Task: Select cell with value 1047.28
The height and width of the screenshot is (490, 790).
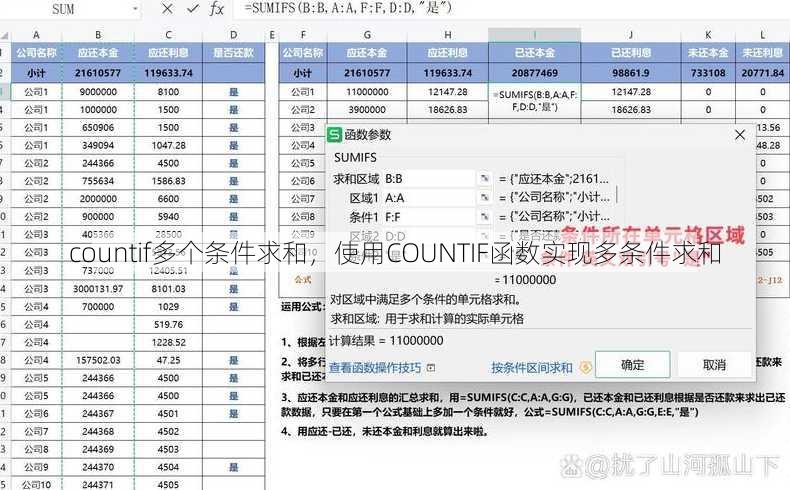Action: [x=168, y=145]
